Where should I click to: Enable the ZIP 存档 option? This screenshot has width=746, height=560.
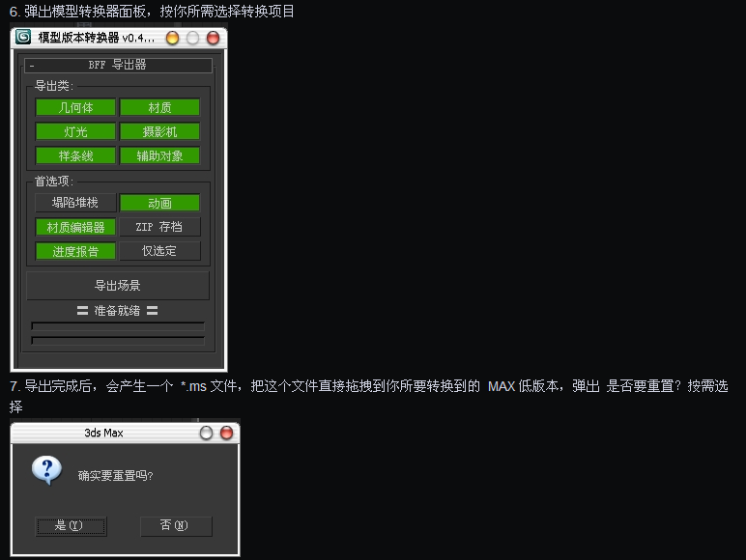[159, 227]
